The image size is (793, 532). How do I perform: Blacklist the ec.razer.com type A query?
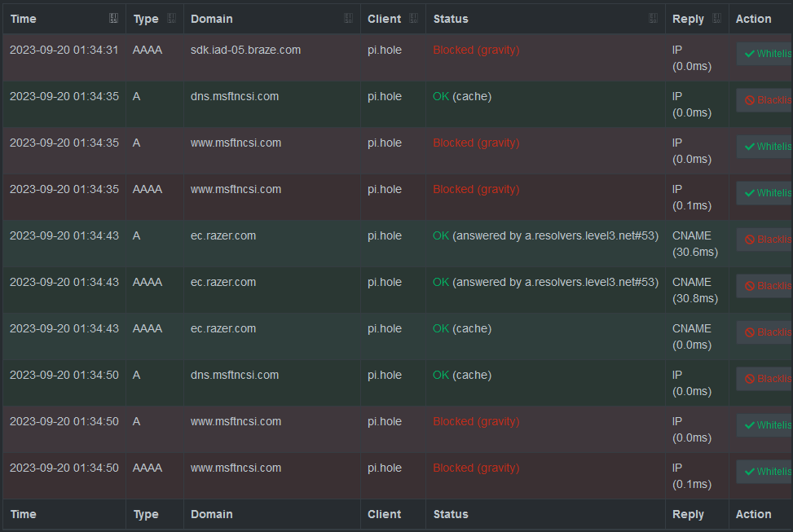(x=764, y=240)
